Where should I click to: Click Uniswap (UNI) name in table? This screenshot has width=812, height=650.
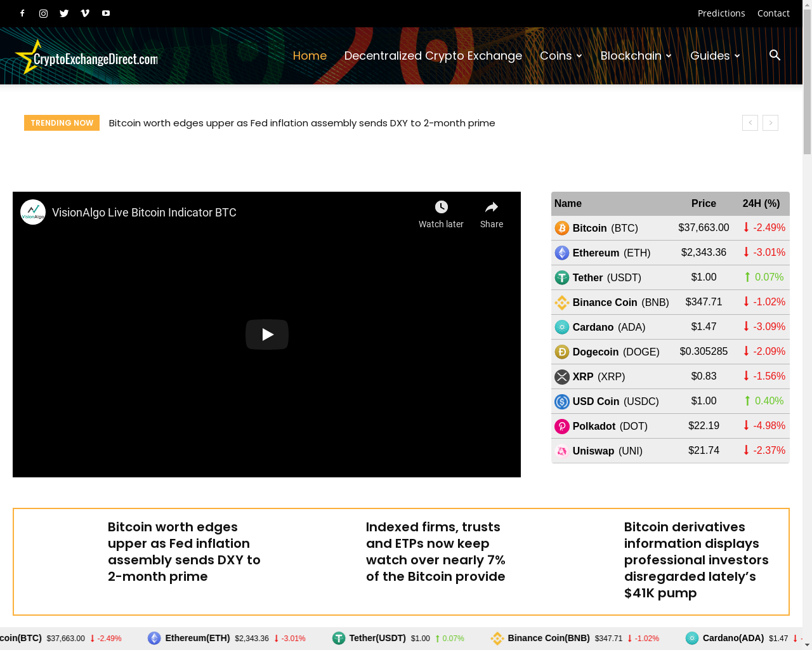click(607, 451)
